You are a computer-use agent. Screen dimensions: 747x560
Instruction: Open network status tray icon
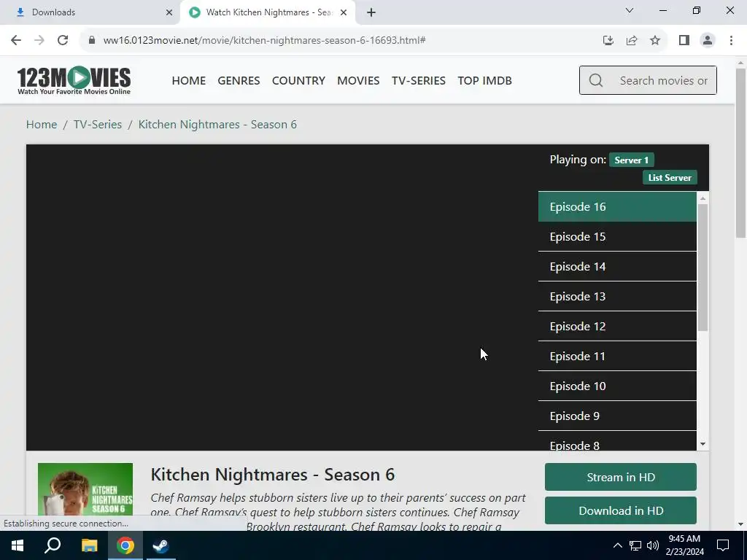635,545
